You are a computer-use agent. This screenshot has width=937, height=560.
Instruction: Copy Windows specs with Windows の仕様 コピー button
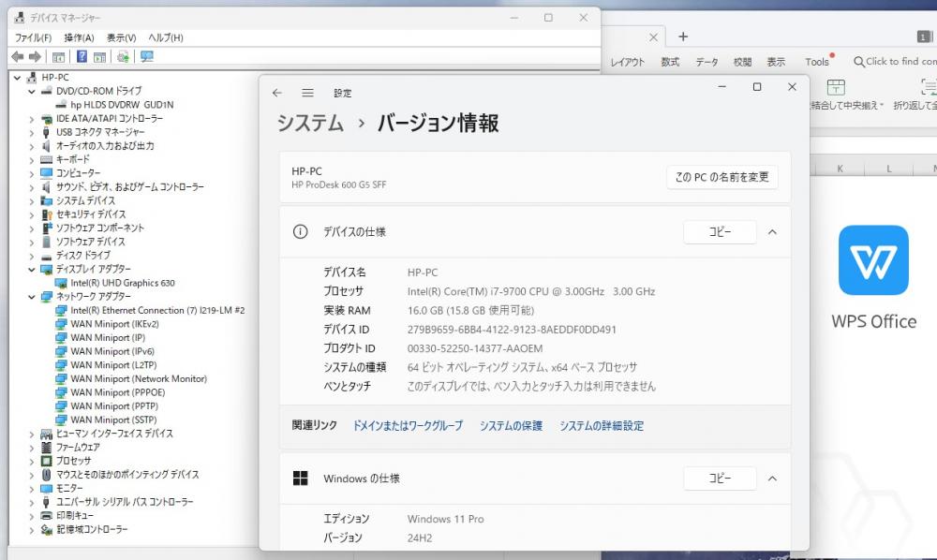(x=720, y=479)
